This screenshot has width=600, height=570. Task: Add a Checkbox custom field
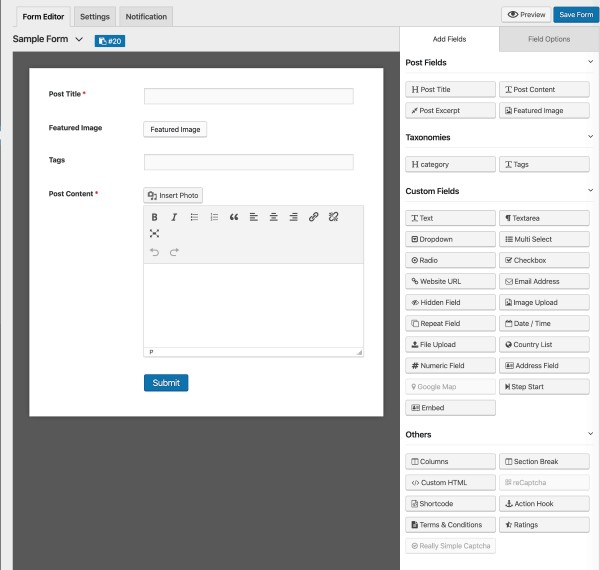(544, 260)
